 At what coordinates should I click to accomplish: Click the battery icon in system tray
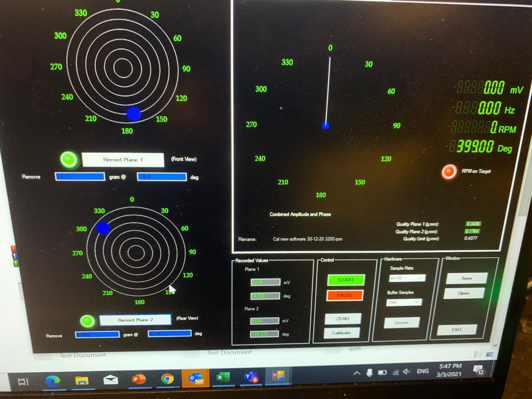click(382, 372)
